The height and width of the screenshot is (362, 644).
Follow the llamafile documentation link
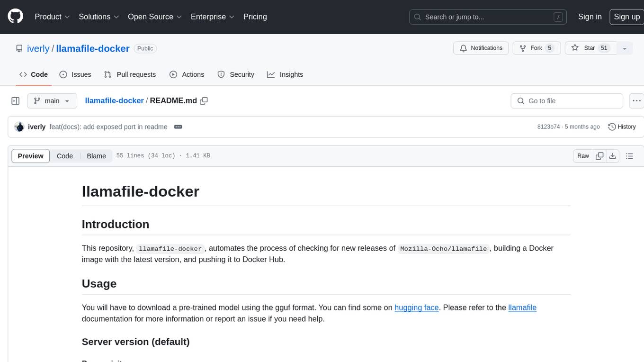pyautogui.click(x=522, y=308)
